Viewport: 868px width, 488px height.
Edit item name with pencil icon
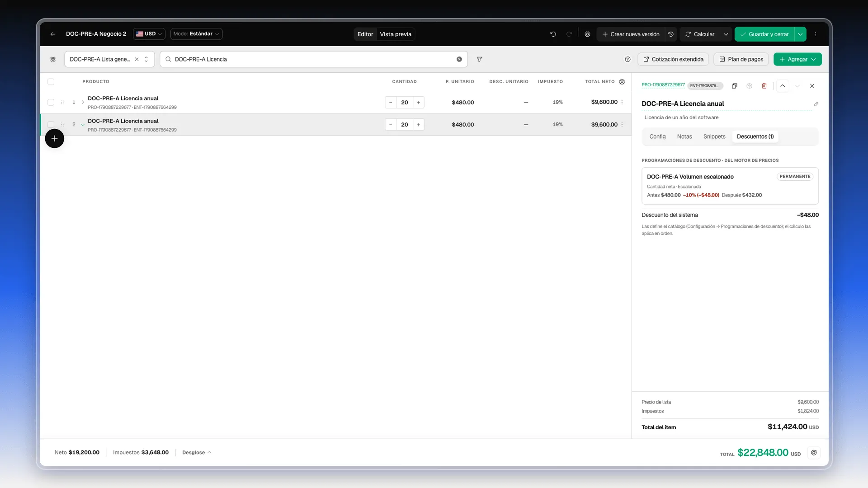point(816,104)
